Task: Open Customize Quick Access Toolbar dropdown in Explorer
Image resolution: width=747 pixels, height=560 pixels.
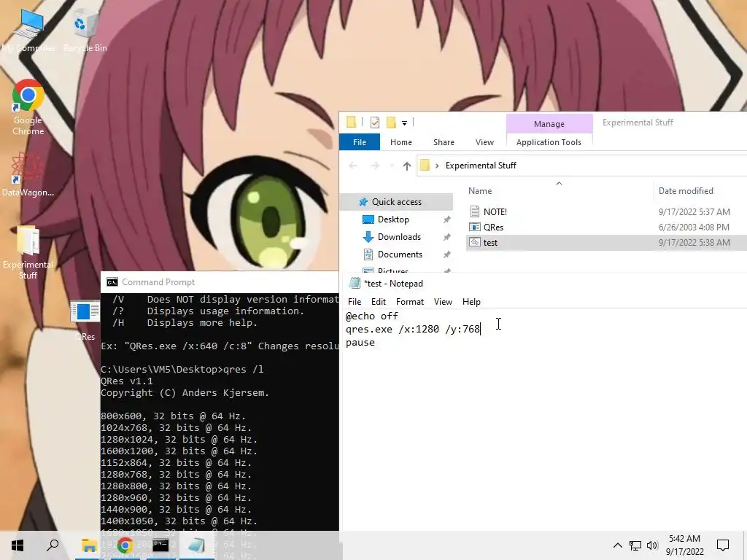Action: tap(404, 122)
